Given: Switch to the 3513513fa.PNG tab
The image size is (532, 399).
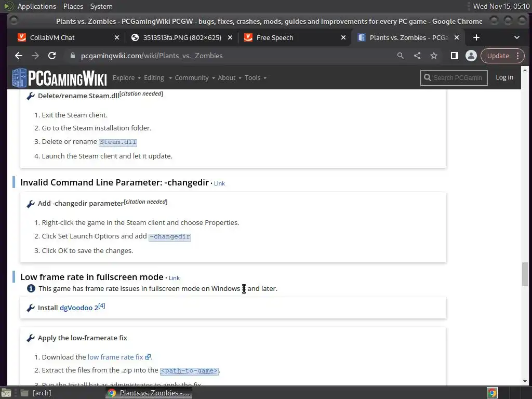Looking at the screenshot, I should coord(182,37).
